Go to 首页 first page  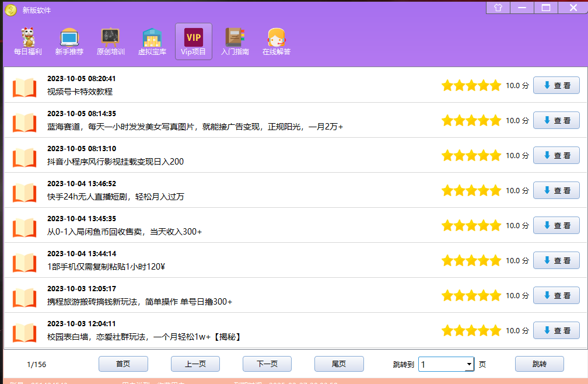[123, 364]
